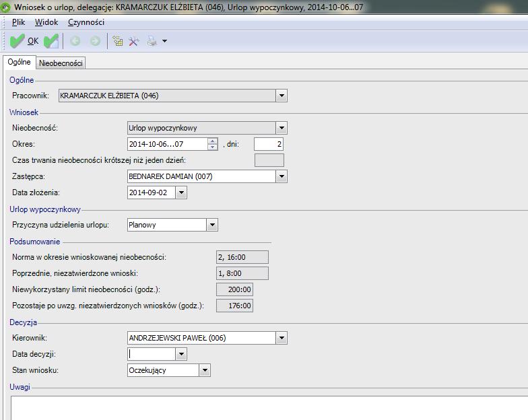Expand the Kierownik dropdown arrow
The image size is (528, 420).
coord(282,338)
